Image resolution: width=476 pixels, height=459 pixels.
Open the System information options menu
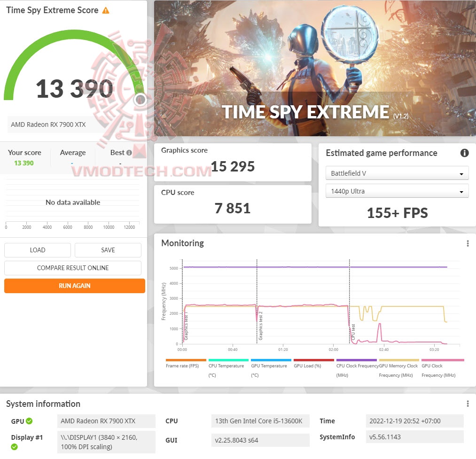[468, 403]
